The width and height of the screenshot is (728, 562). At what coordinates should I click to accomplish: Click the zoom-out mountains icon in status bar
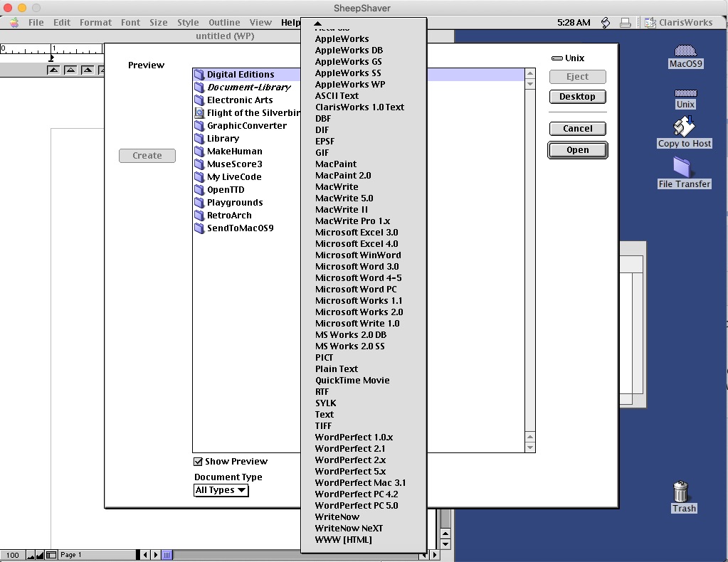pos(31,555)
